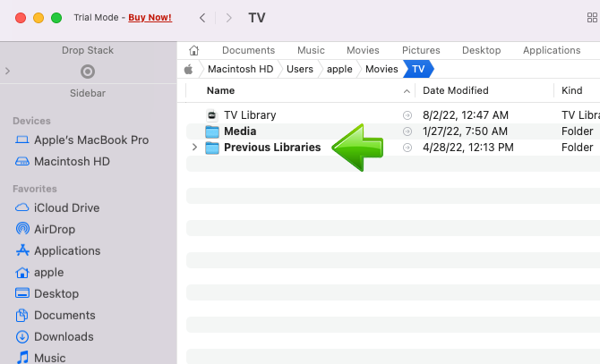Sort by the Name column header
Image resolution: width=600 pixels, height=364 pixels.
point(221,90)
